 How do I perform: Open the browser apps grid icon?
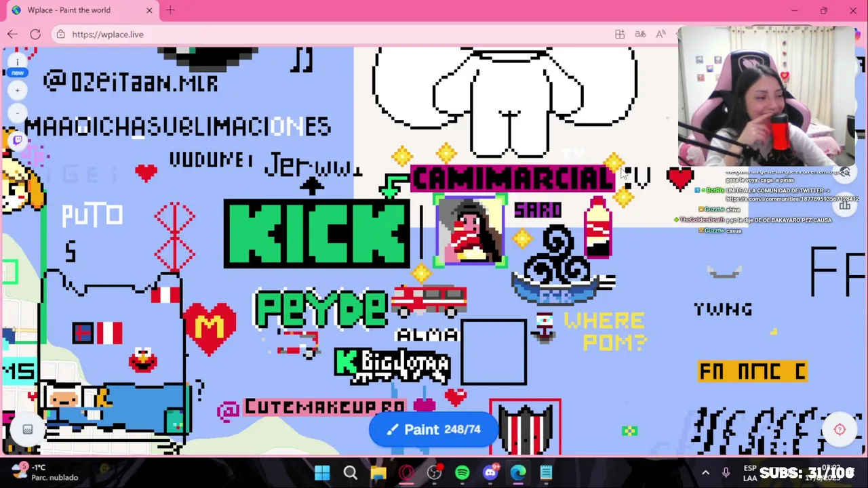(x=620, y=34)
